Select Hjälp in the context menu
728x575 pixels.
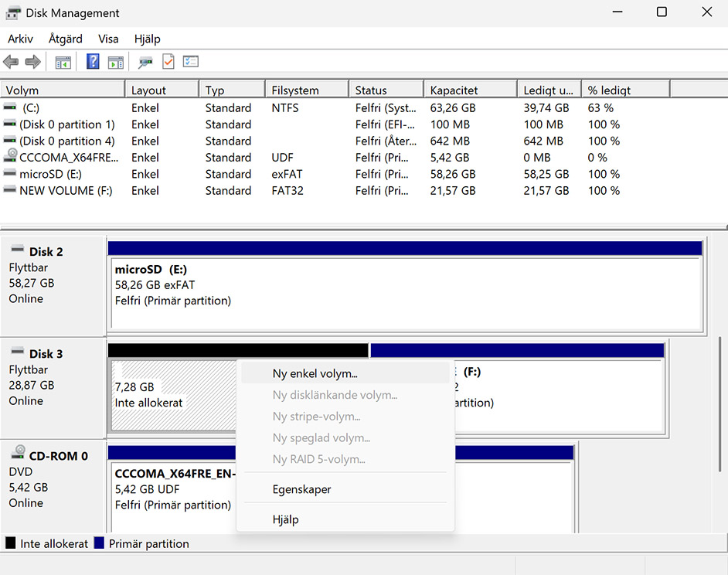345,519
